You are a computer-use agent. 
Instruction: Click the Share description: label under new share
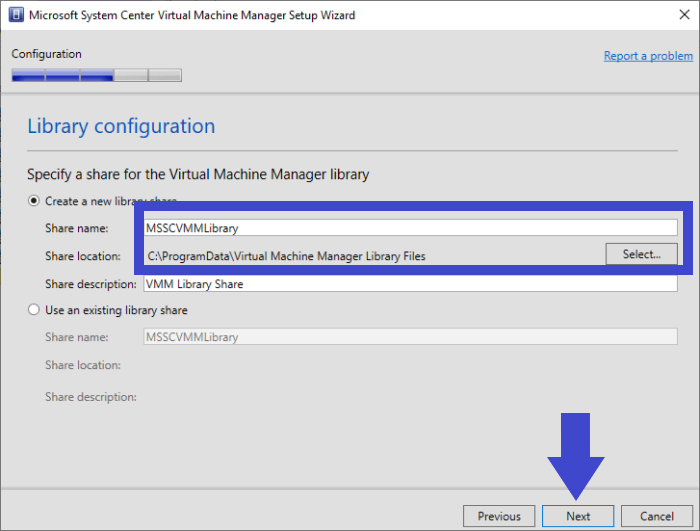91,284
